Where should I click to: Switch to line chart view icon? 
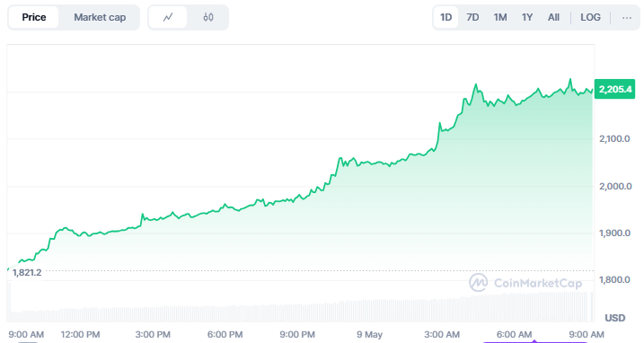point(168,17)
